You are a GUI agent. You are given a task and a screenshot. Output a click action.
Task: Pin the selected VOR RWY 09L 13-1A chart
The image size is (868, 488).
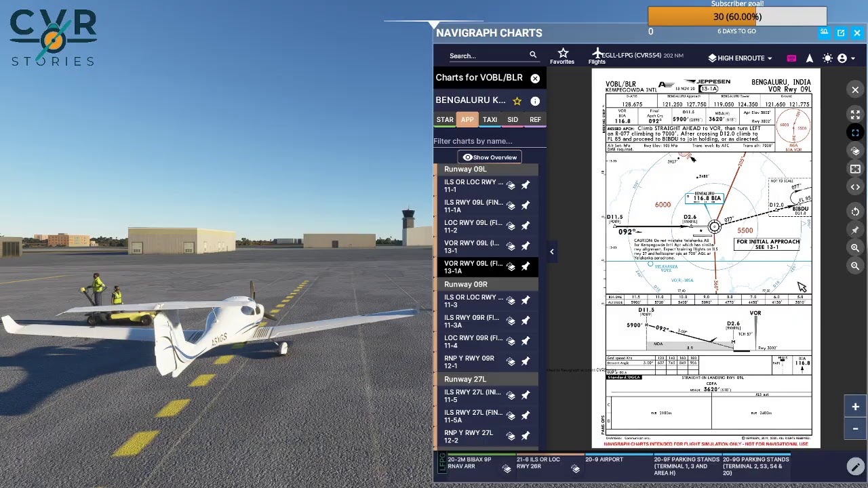pyautogui.click(x=526, y=267)
